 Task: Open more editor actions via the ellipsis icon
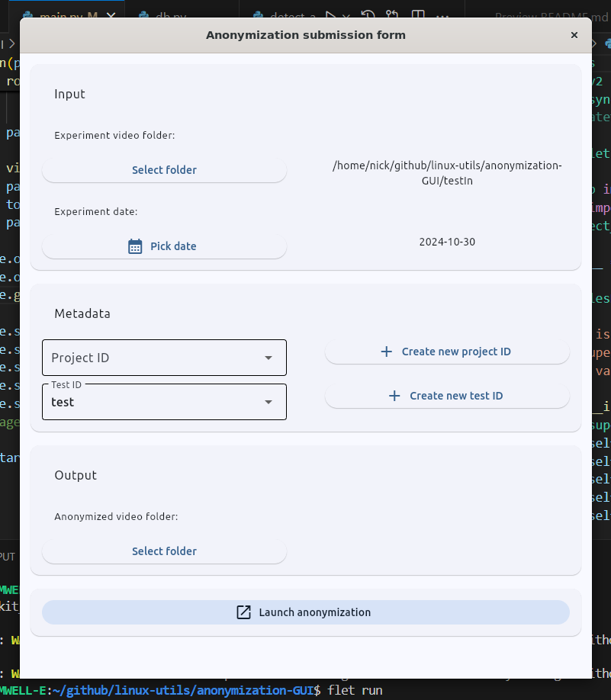(x=442, y=18)
